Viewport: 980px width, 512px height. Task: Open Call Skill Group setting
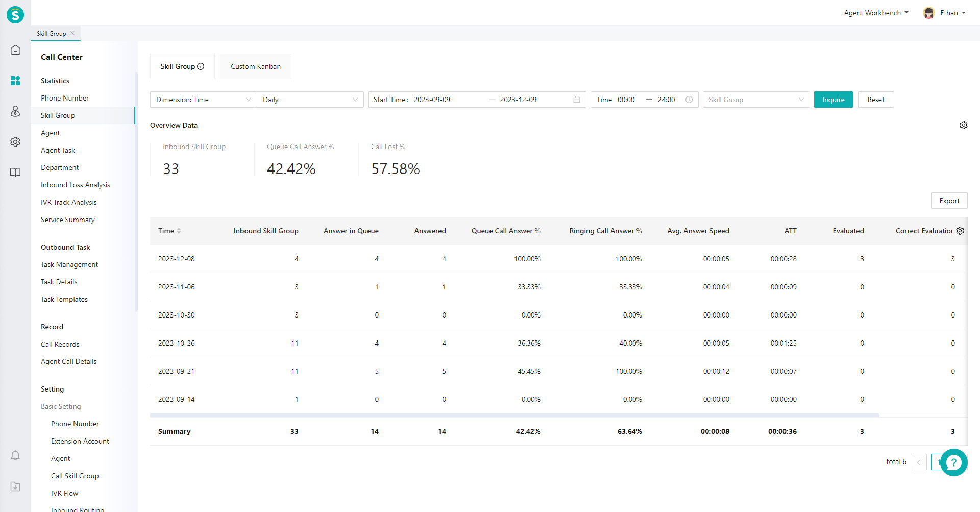[75, 476]
